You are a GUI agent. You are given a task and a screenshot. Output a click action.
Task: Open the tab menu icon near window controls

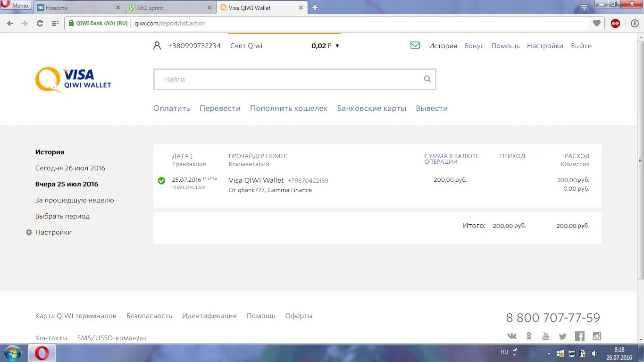point(584,7)
